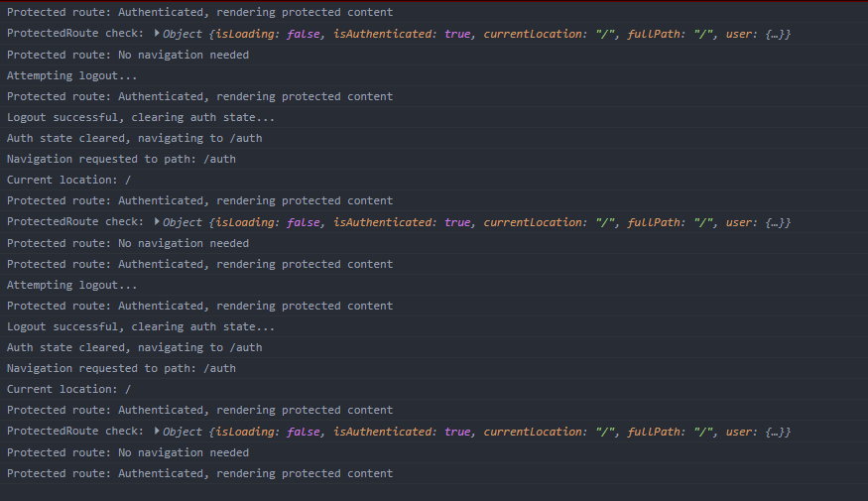Click second "Logout successful, clearing auth state..." message

tap(141, 326)
